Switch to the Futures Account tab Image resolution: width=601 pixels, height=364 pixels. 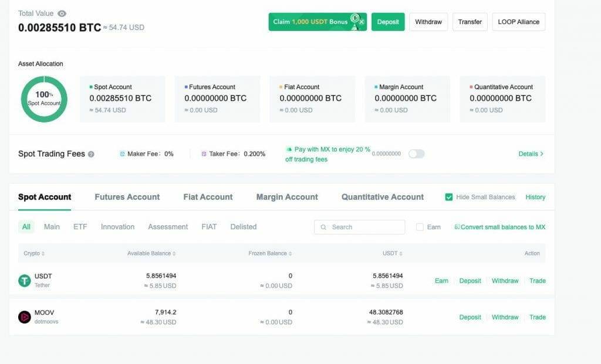click(127, 197)
